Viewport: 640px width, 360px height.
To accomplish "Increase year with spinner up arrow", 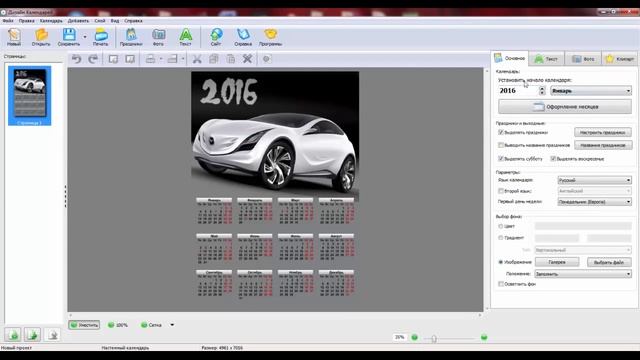I will 542,88.
